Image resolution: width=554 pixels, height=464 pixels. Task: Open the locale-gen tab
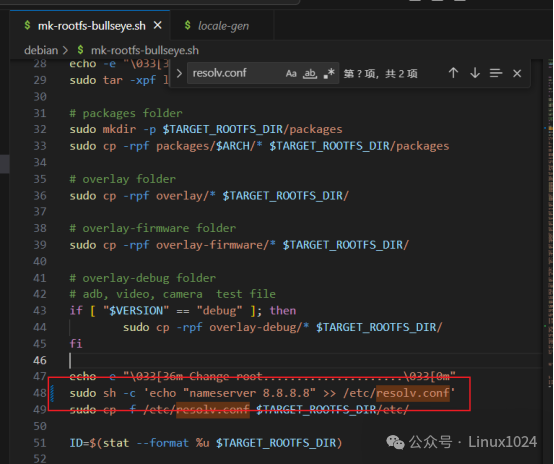pos(223,25)
